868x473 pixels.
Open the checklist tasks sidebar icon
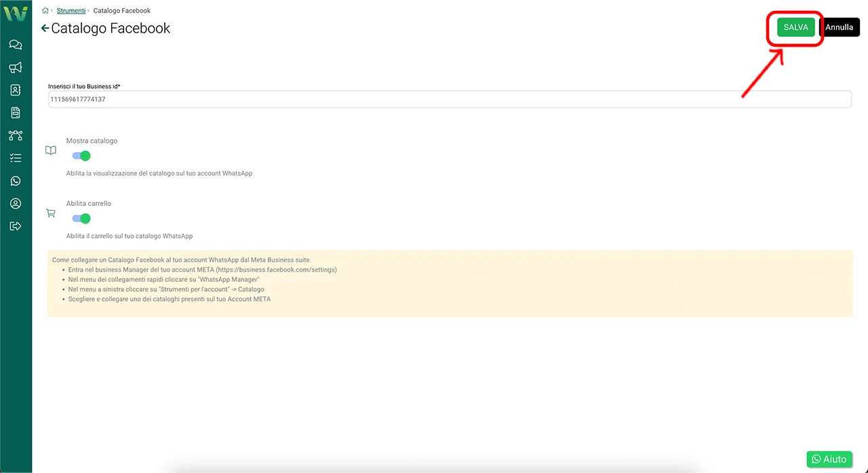click(16, 158)
